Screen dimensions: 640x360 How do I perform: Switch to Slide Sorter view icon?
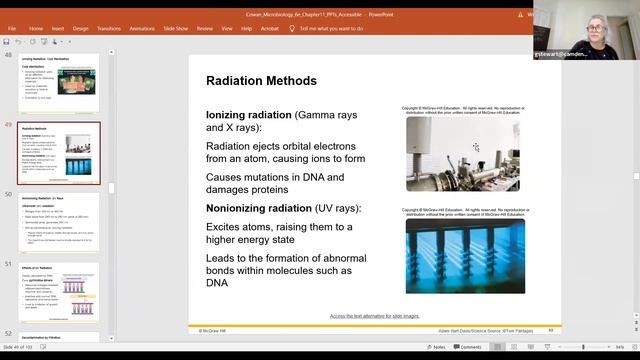(514, 347)
